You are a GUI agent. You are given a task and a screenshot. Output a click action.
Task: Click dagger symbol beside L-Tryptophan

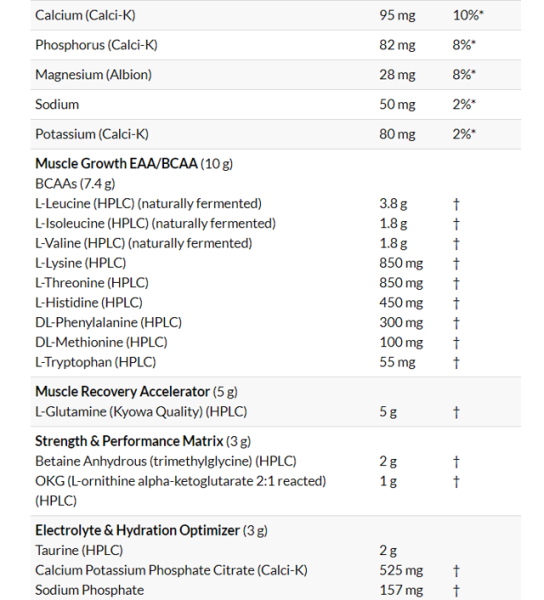click(x=456, y=363)
